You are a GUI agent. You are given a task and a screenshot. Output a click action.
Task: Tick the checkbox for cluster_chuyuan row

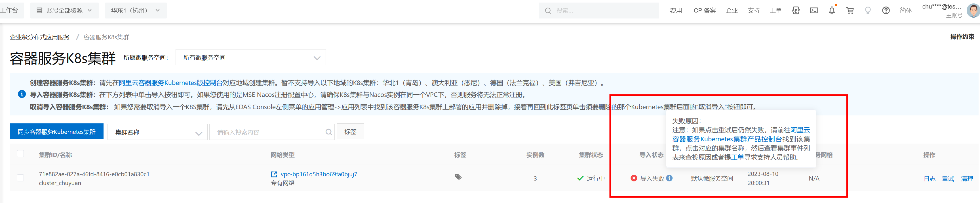point(20,178)
